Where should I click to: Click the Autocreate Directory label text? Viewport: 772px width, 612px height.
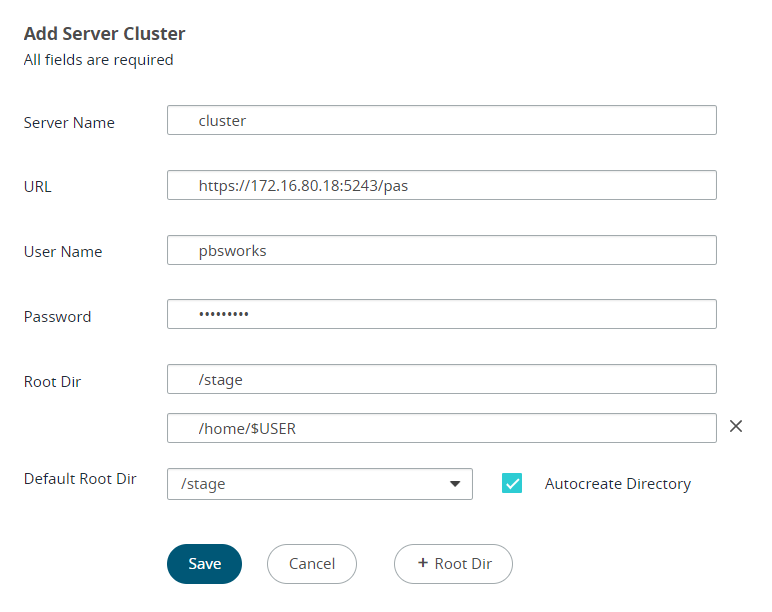(x=617, y=484)
